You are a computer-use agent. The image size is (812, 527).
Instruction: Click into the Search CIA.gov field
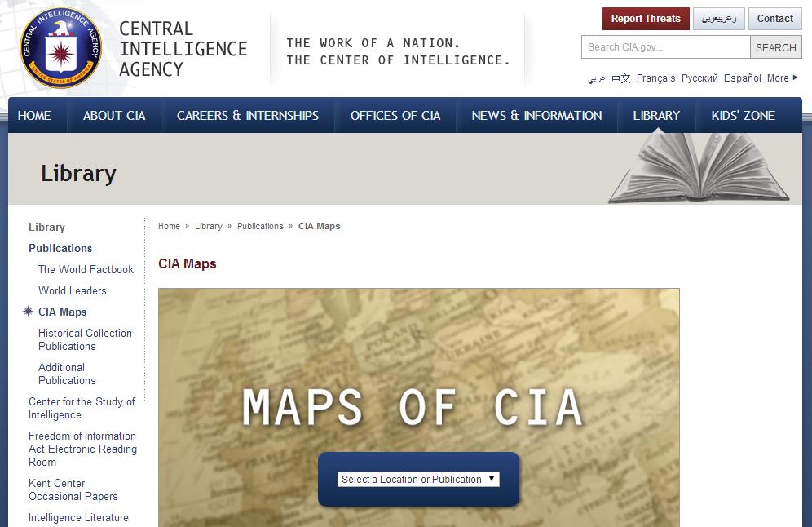click(665, 47)
